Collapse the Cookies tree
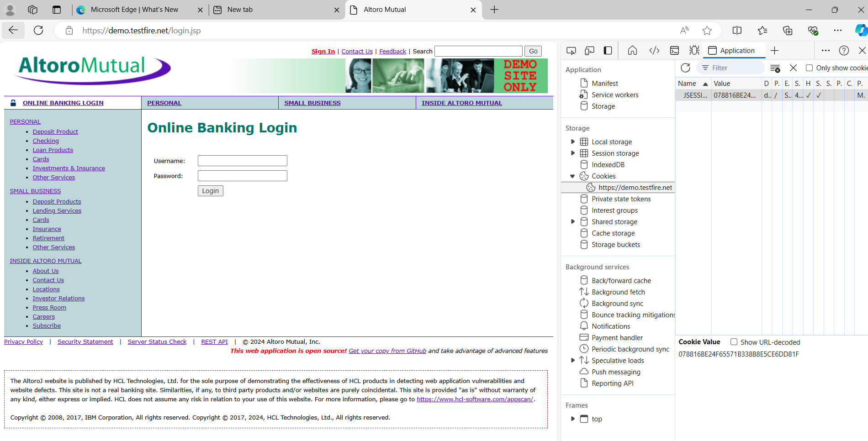Image resolution: width=868 pixels, height=441 pixels. (573, 176)
